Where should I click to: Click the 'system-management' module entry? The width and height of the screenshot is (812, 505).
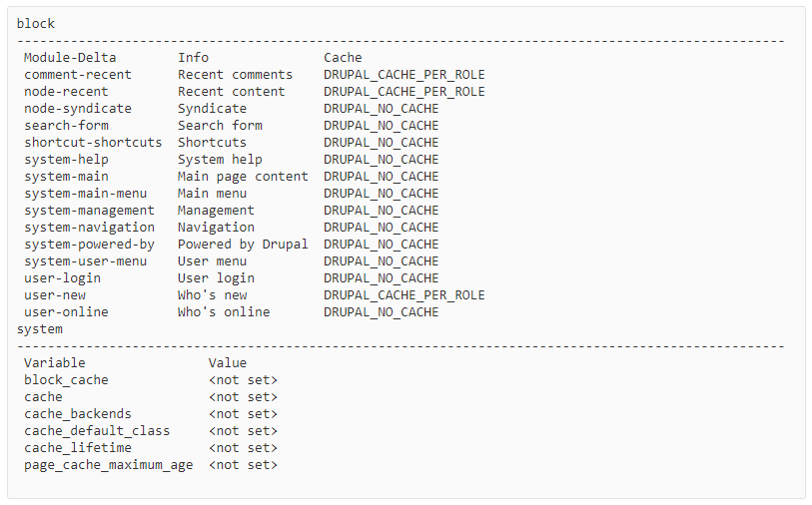pyautogui.click(x=89, y=211)
